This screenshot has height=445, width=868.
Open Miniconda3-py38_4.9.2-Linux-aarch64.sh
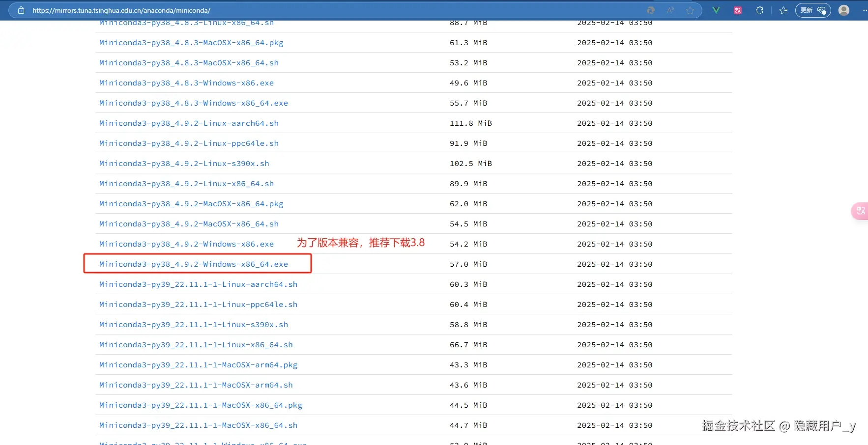pos(189,123)
